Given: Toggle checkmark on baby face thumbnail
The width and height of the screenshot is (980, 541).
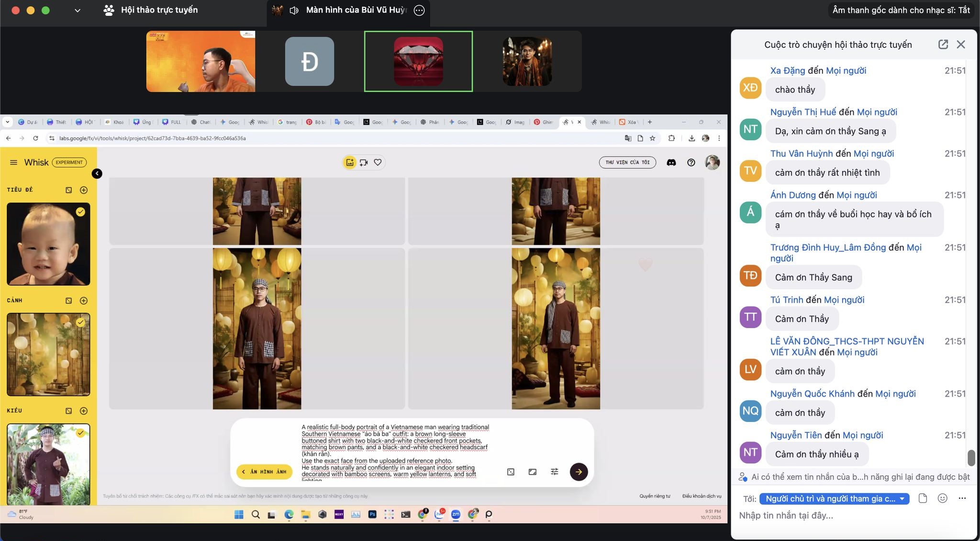Looking at the screenshot, I should click(80, 212).
